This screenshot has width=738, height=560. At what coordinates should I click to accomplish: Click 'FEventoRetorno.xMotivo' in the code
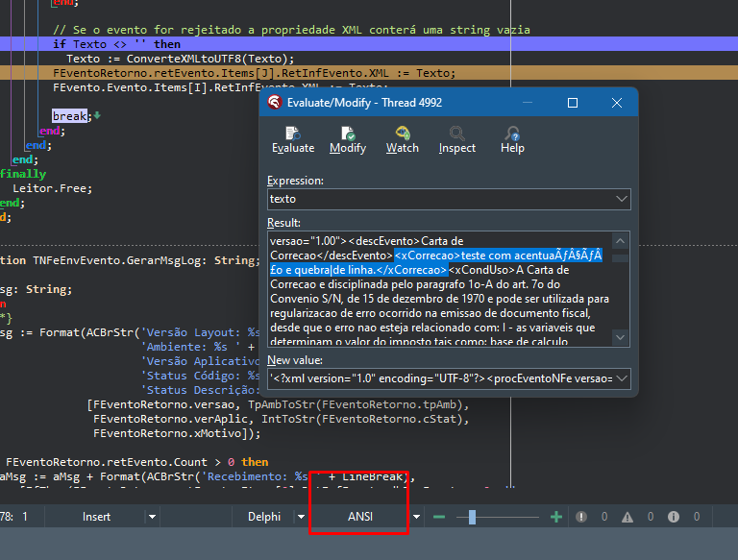click(167, 433)
